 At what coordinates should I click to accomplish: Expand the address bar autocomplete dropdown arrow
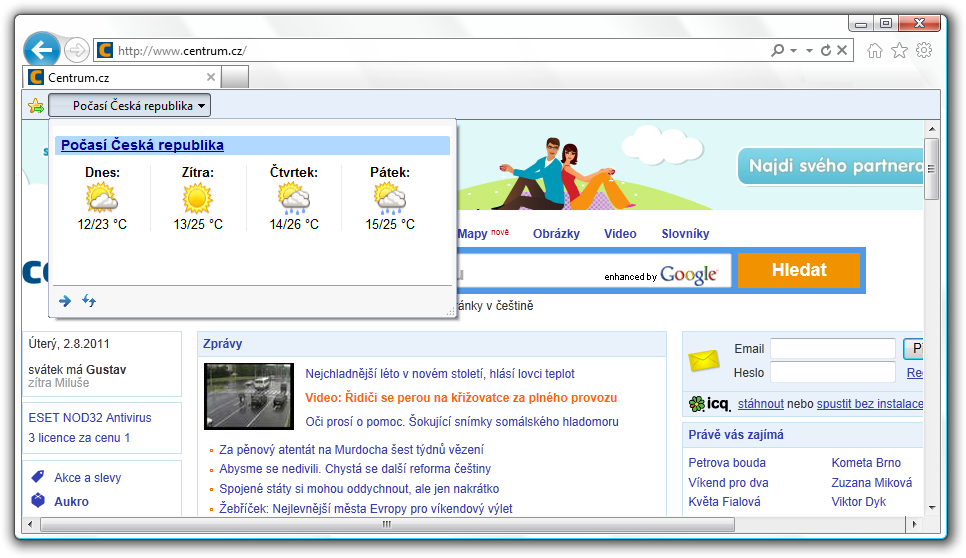(809, 51)
